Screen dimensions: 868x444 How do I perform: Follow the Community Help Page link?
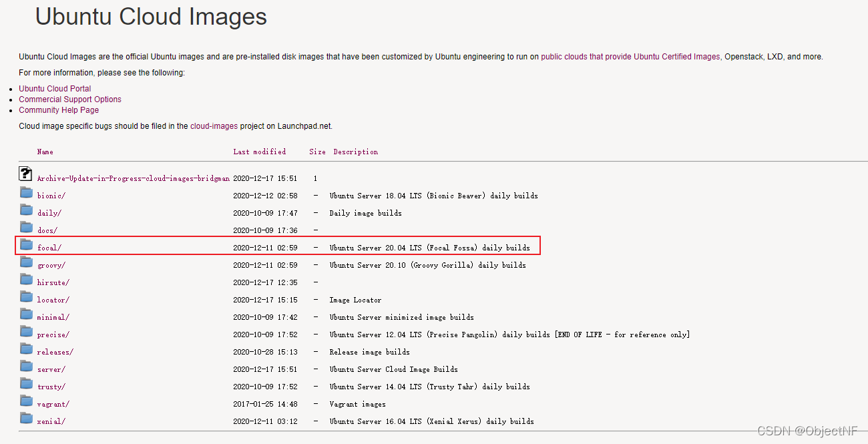pyautogui.click(x=59, y=109)
